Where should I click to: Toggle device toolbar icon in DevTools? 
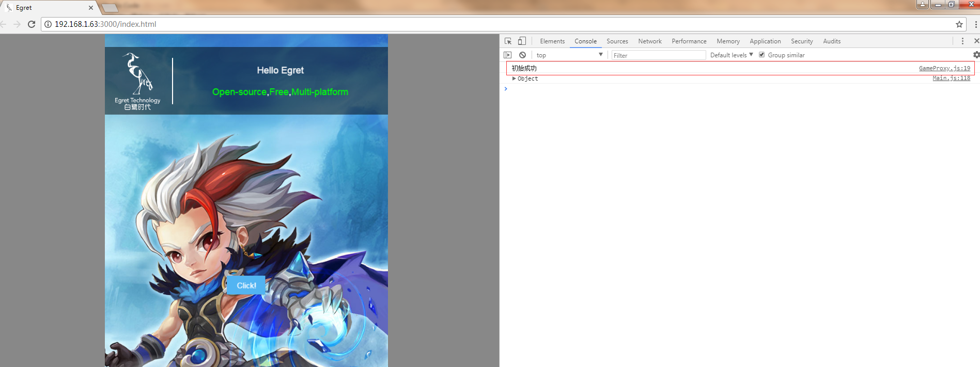(522, 41)
